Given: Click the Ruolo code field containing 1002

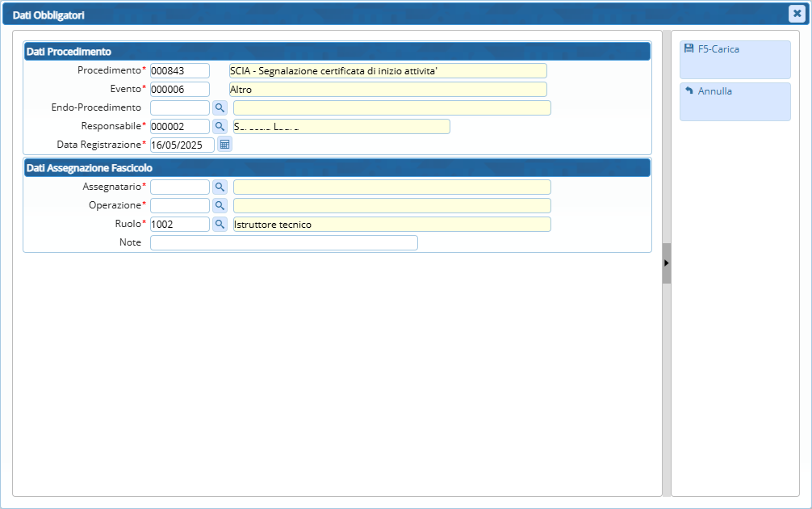Looking at the screenshot, I should pos(179,224).
